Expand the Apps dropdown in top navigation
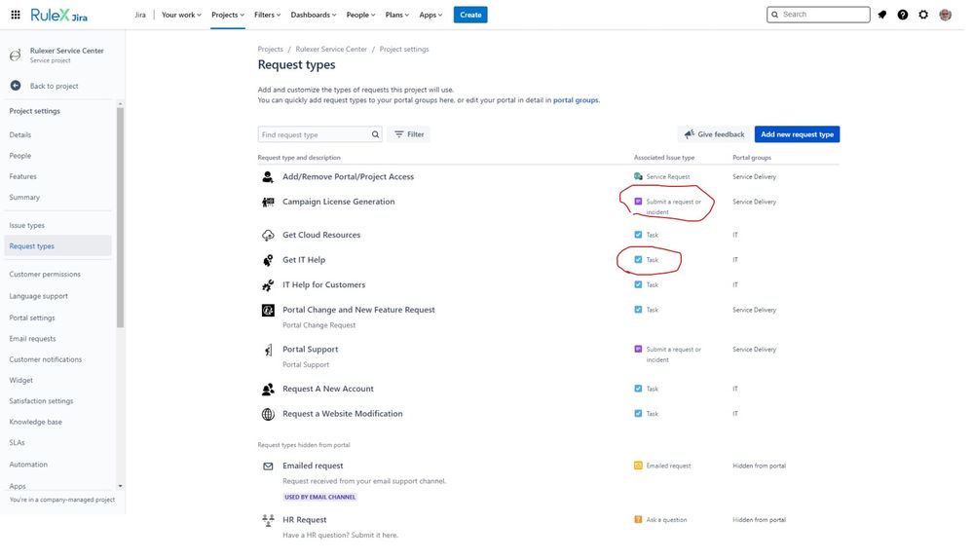 (430, 15)
